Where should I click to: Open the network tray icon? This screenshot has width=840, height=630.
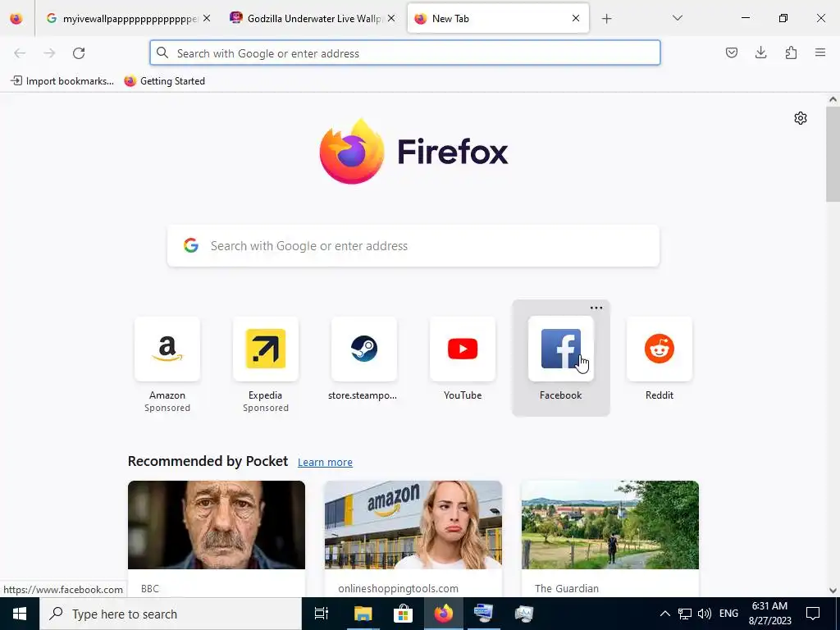685,614
